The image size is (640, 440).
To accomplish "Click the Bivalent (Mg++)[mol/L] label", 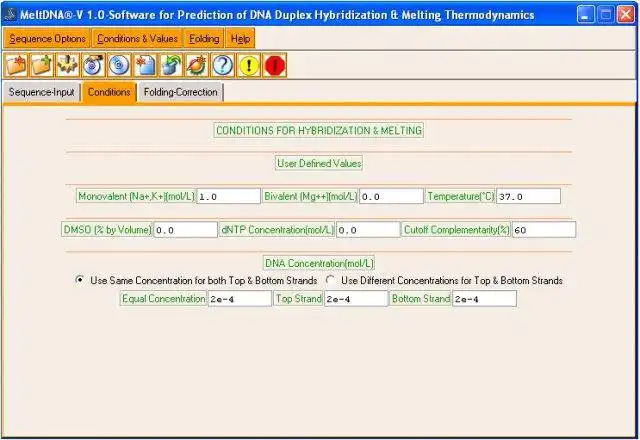I will coord(310,196).
